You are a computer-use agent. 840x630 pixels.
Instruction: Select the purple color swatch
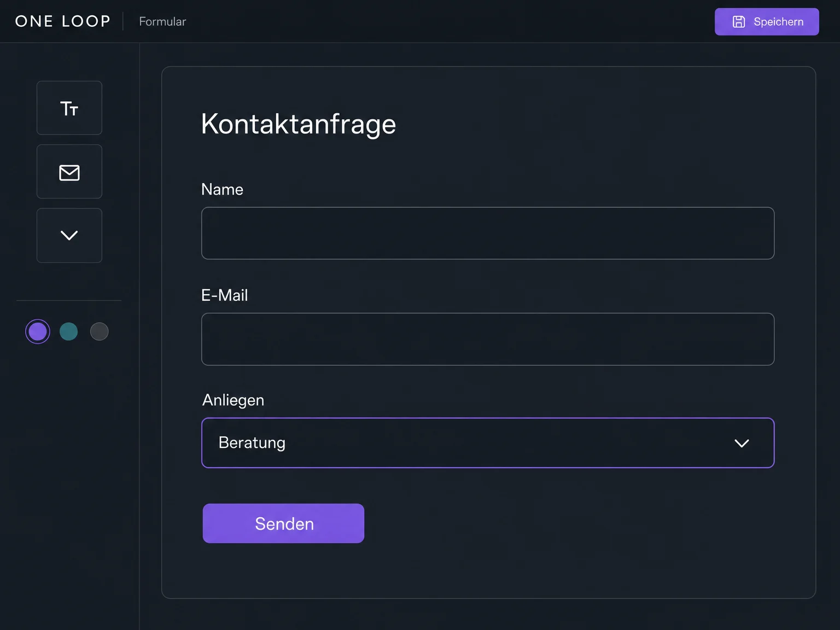[x=38, y=331]
